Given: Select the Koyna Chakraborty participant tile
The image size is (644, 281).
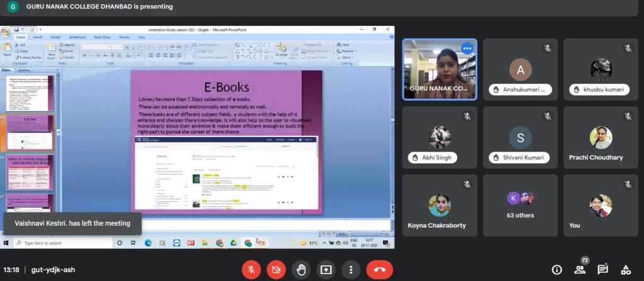Looking at the screenshot, I should click(440, 206).
